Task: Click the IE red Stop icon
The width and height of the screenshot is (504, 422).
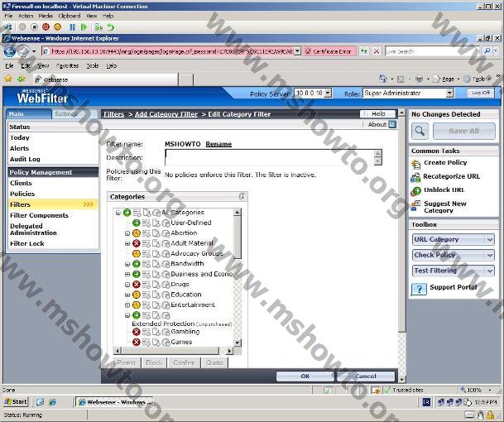Action: [377, 51]
